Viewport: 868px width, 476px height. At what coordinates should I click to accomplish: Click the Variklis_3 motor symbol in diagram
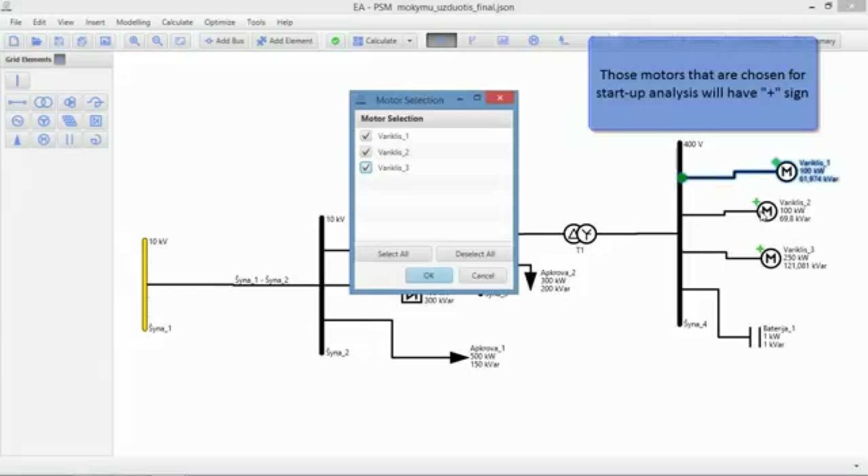pyautogui.click(x=770, y=258)
